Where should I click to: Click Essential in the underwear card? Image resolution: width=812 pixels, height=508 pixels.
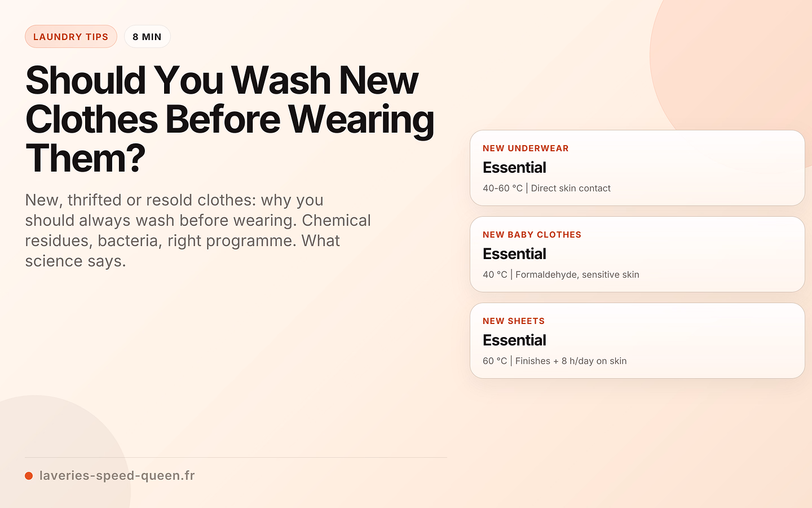514,168
